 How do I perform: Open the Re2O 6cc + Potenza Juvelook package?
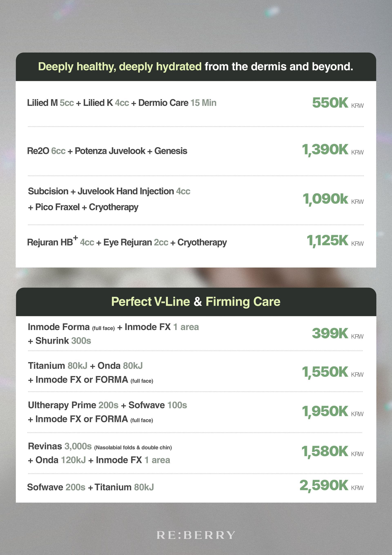click(107, 151)
